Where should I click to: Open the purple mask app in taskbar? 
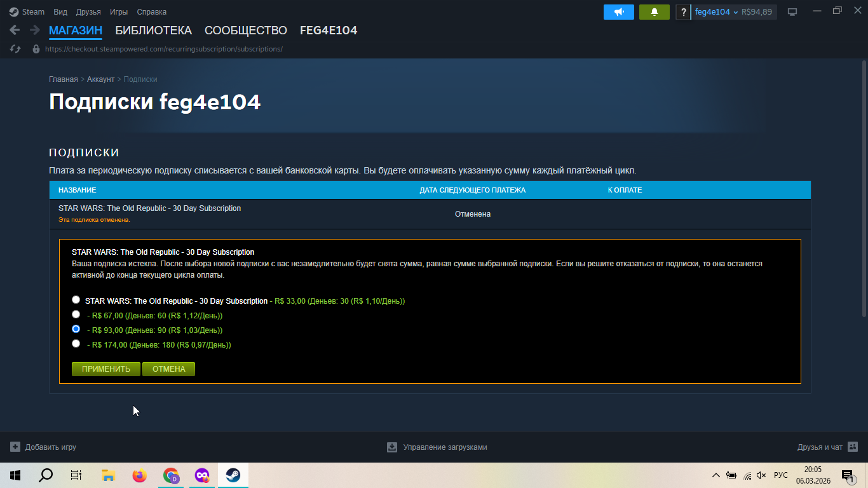201,475
